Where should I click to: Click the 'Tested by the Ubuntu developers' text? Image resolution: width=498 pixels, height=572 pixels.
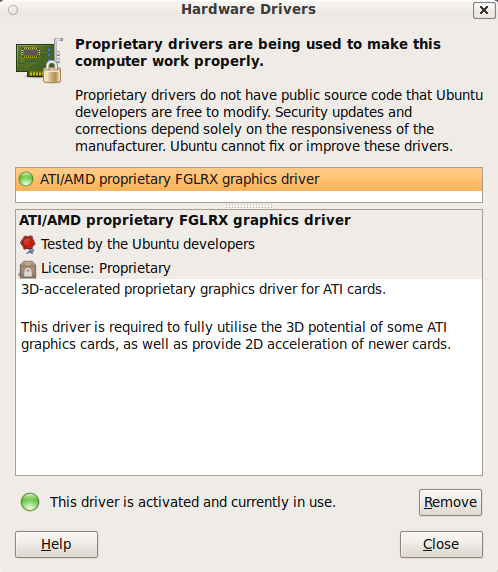point(148,244)
